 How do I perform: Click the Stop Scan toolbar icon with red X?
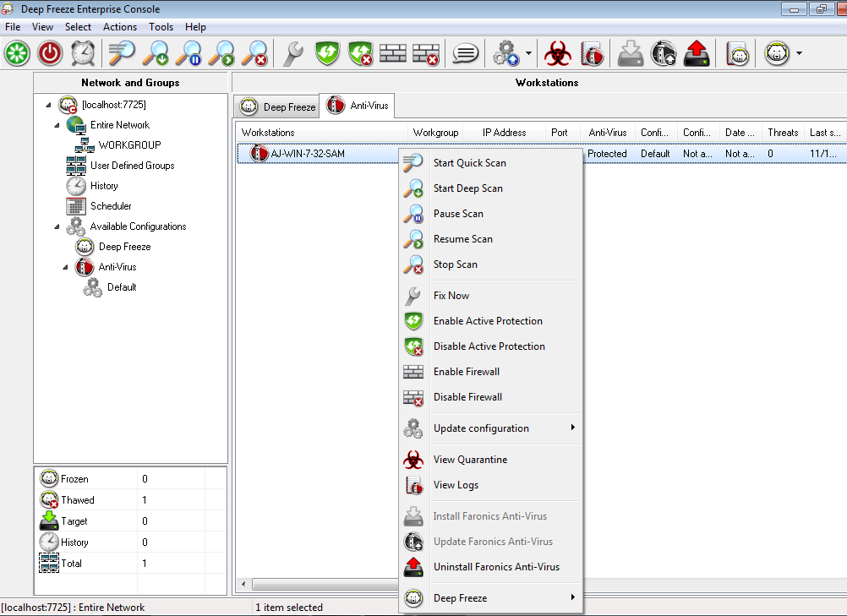254,53
